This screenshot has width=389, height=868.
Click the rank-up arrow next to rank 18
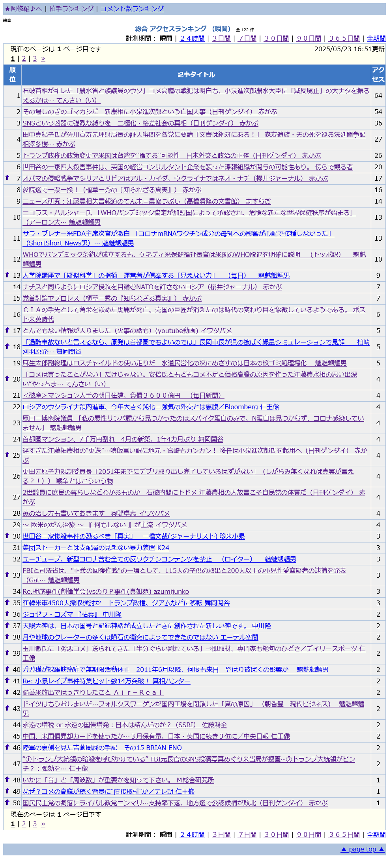[x=7, y=346]
